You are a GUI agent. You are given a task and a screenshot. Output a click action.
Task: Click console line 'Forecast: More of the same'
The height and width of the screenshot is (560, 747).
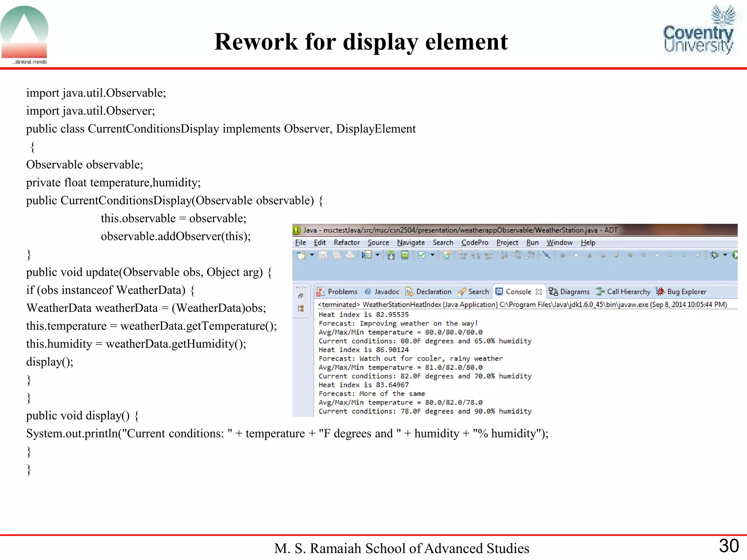[372, 393]
